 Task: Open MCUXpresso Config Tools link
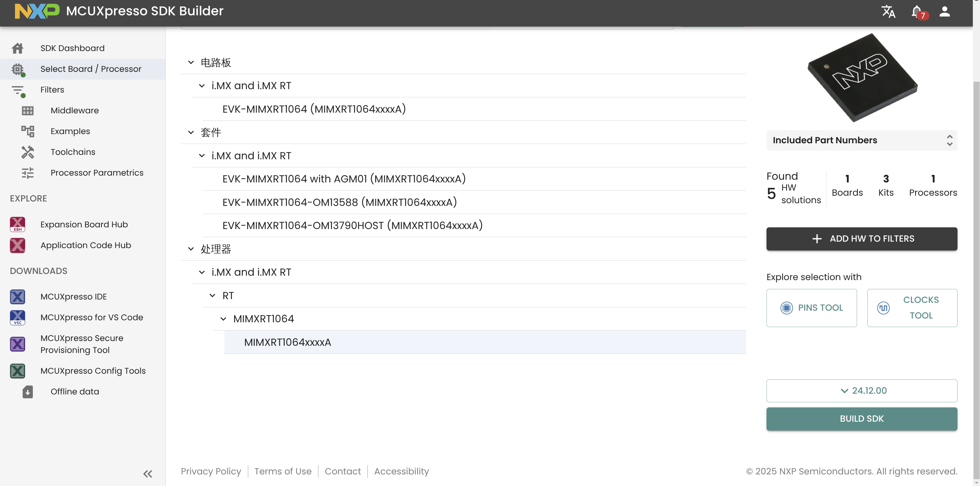click(93, 371)
